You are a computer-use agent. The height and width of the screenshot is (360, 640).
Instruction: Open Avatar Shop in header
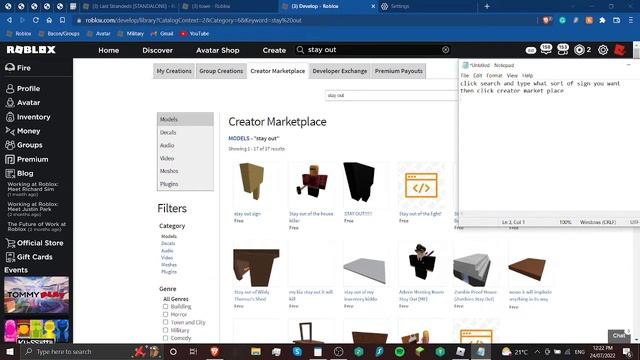218,50
